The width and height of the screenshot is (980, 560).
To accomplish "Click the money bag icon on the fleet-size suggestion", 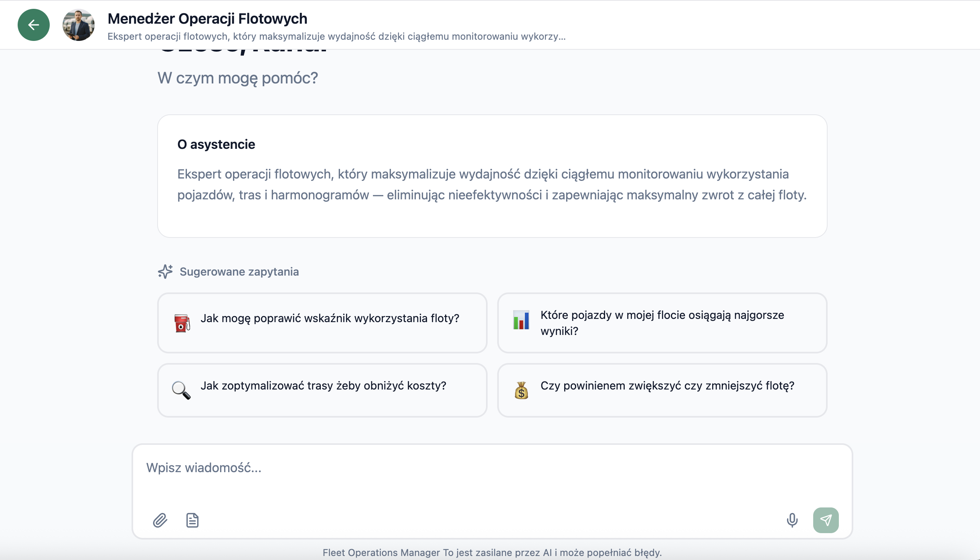I will click(522, 390).
